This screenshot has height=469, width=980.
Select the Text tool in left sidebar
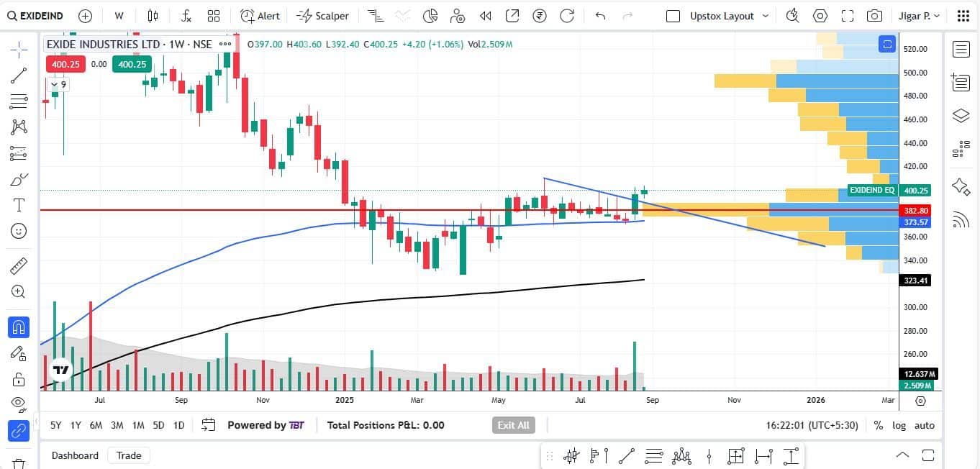tap(19, 205)
